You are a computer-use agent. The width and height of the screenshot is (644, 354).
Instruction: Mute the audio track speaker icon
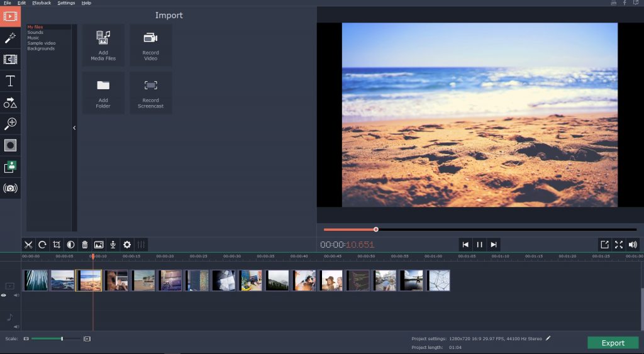pos(16,326)
